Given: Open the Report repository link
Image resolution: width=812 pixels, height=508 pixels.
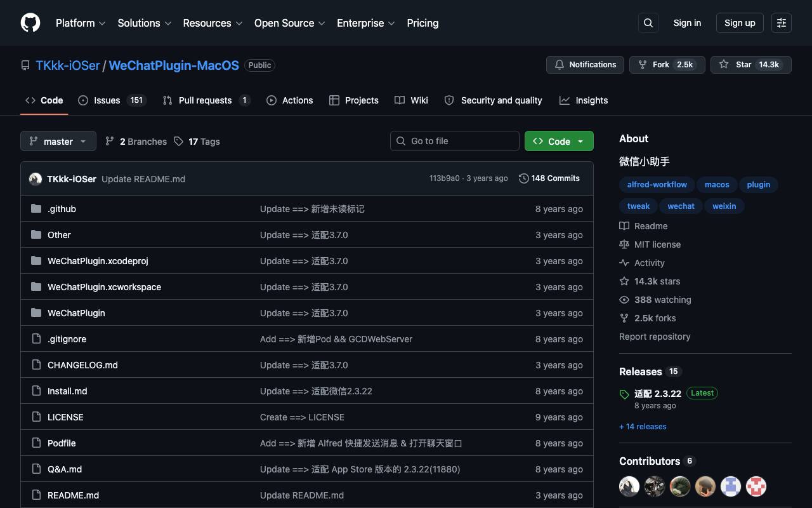Looking at the screenshot, I should (x=655, y=337).
